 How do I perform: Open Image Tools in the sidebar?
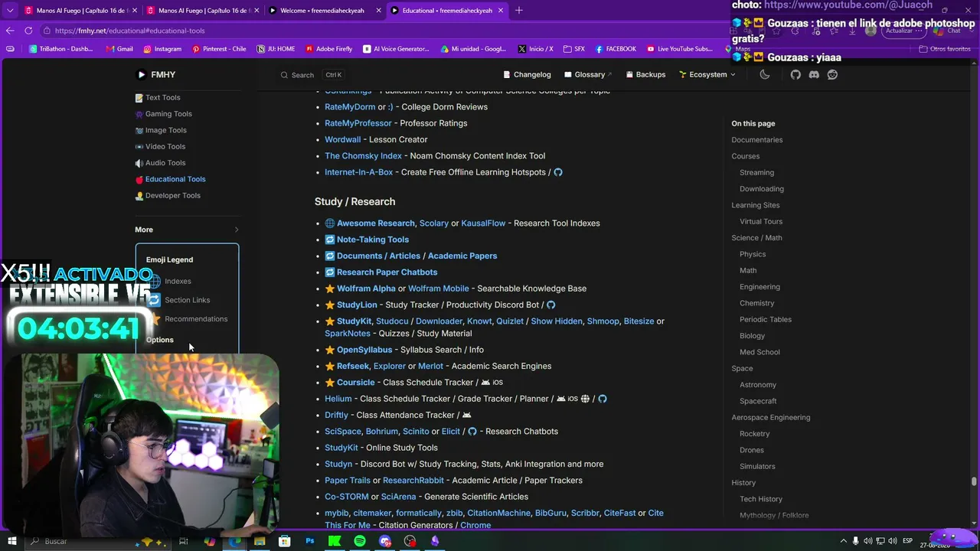(161, 130)
